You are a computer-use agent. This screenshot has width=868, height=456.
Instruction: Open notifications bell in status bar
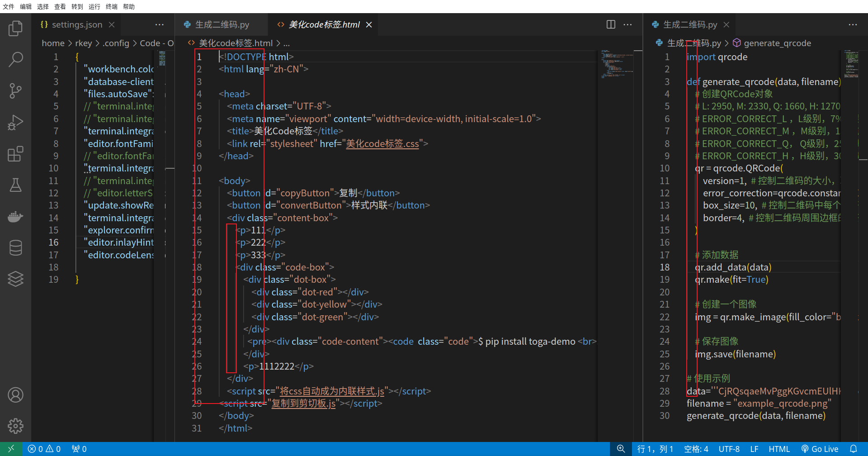853,449
